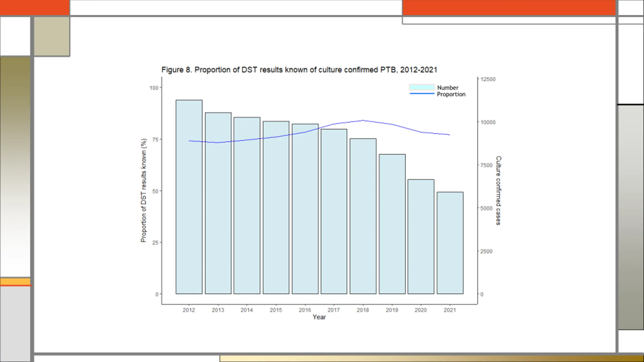Select the 2015 bar
The height and width of the screenshot is (362, 644).
(276, 207)
